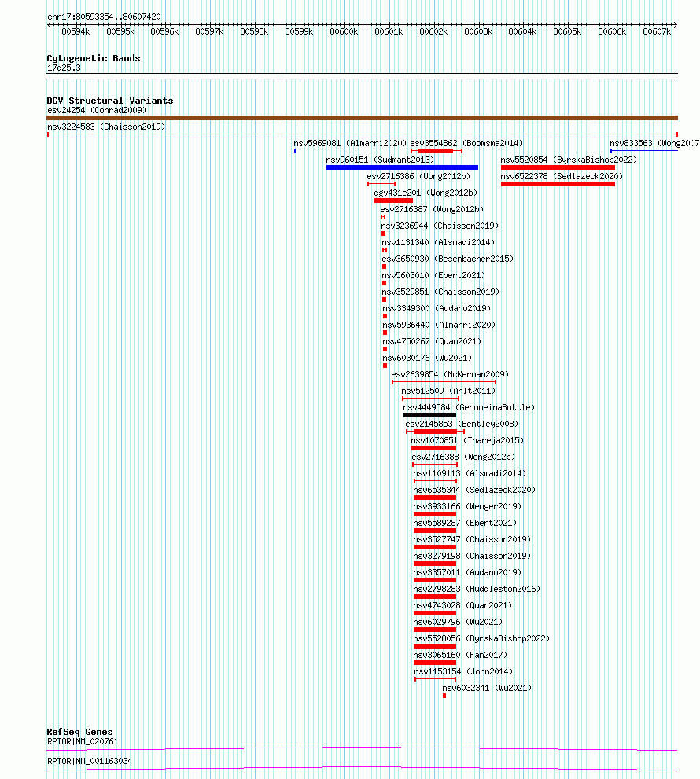Select the dgv431e201 (Wong2012b) variant label
Image resolution: width=700 pixels, height=779 pixels.
[x=426, y=193]
